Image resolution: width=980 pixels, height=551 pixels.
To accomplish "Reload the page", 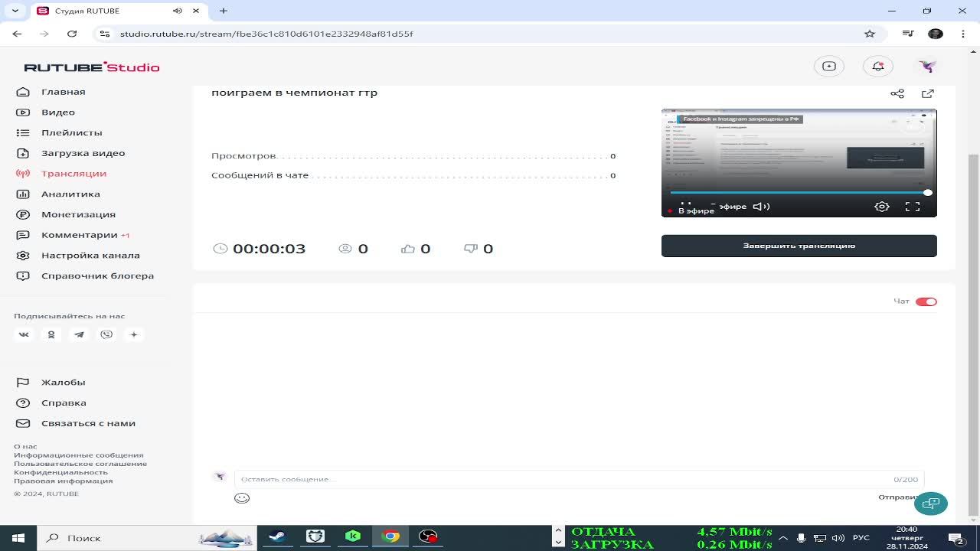I will [72, 34].
